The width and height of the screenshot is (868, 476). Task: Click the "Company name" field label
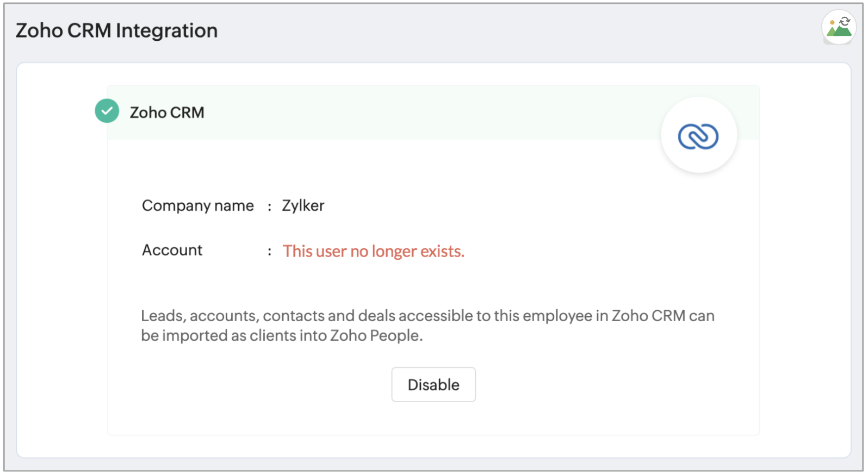(x=198, y=206)
